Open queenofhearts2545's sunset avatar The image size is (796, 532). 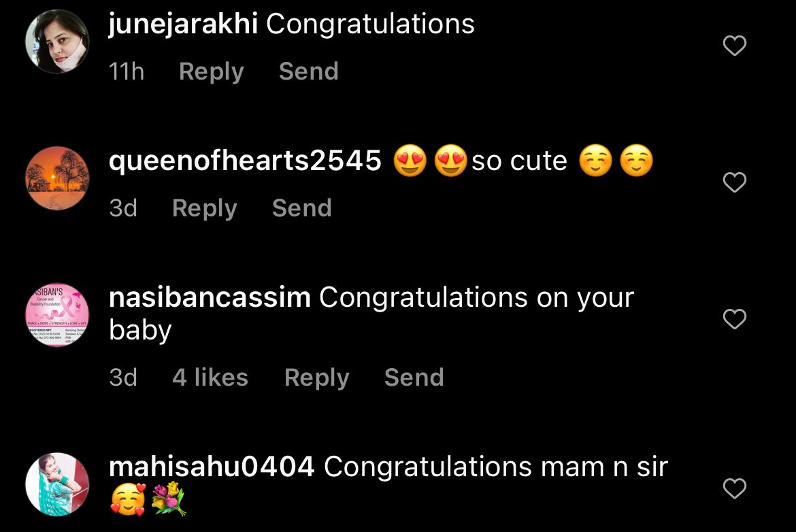point(57,178)
